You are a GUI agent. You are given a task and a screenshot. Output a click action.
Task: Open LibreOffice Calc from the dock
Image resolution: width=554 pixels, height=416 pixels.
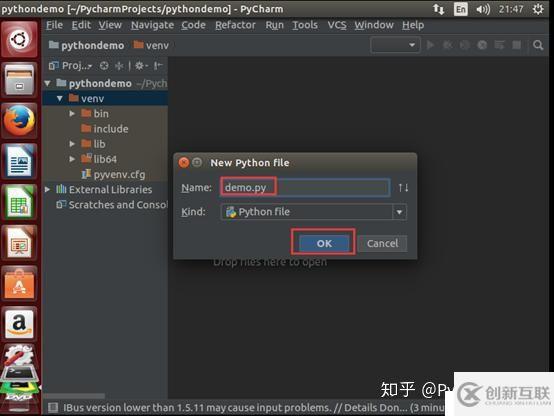(19, 202)
